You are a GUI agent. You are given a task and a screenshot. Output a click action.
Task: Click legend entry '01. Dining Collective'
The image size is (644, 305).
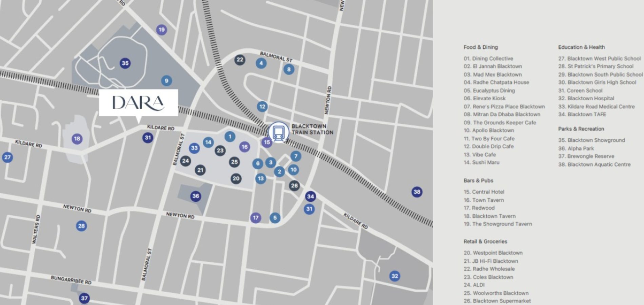(x=488, y=59)
